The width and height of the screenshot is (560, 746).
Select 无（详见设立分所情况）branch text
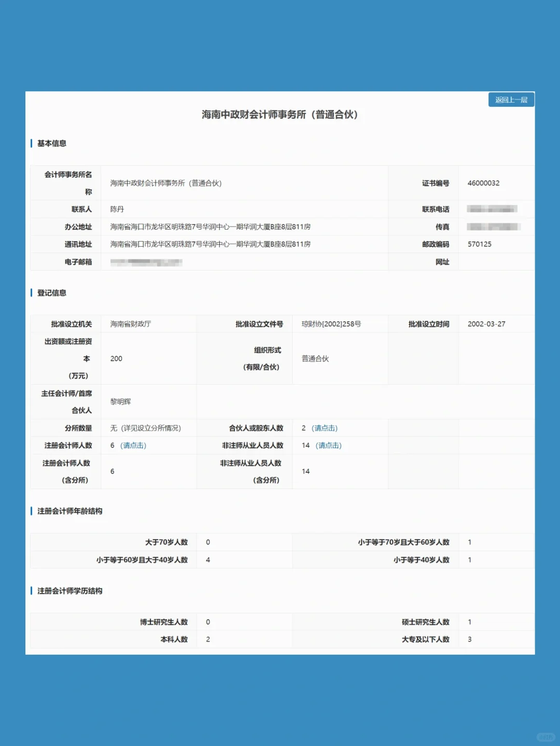146,428
